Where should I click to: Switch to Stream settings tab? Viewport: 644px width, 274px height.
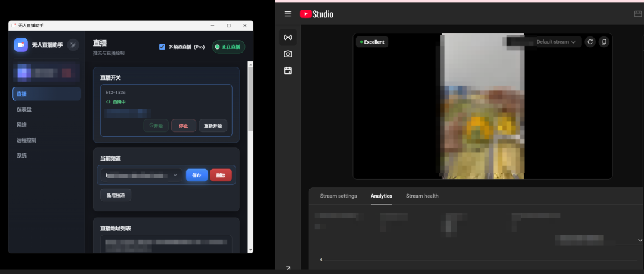pos(339,196)
